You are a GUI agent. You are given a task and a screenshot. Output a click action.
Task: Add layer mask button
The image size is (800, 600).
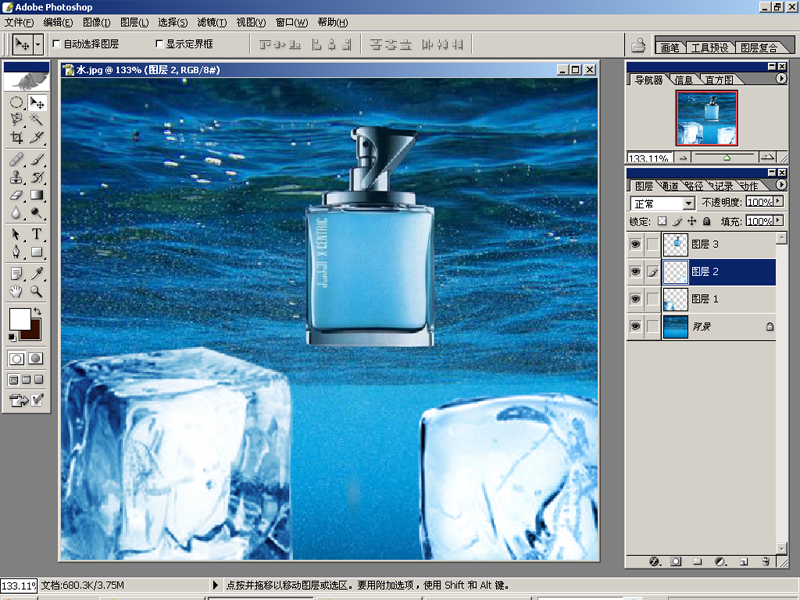click(676, 562)
